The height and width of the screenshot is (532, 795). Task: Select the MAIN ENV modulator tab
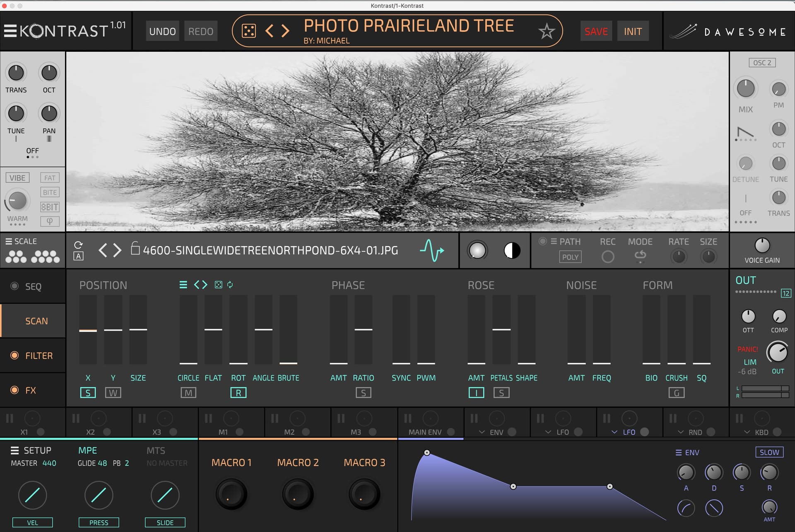pyautogui.click(x=425, y=432)
